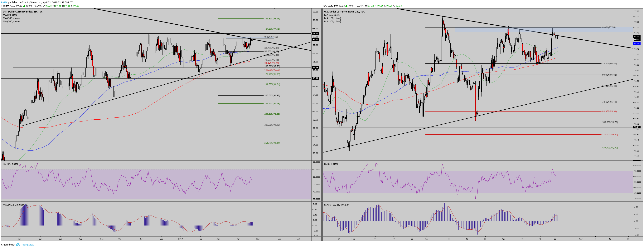
Task: Click the blue 97.20 price tag on 240 axis
Action: (637, 43)
